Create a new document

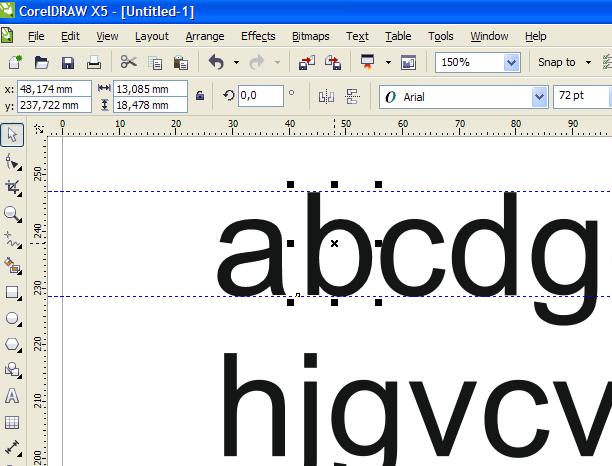[15, 62]
